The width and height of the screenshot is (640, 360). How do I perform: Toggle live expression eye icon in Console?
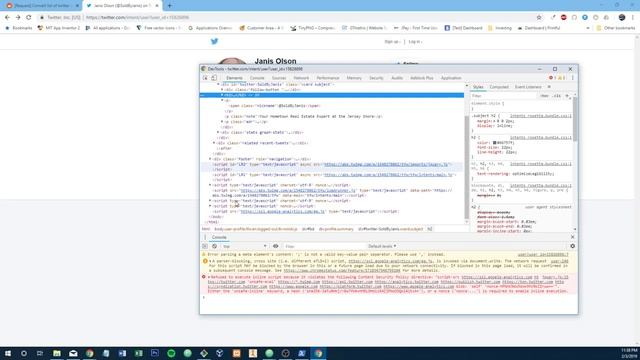(x=276, y=246)
